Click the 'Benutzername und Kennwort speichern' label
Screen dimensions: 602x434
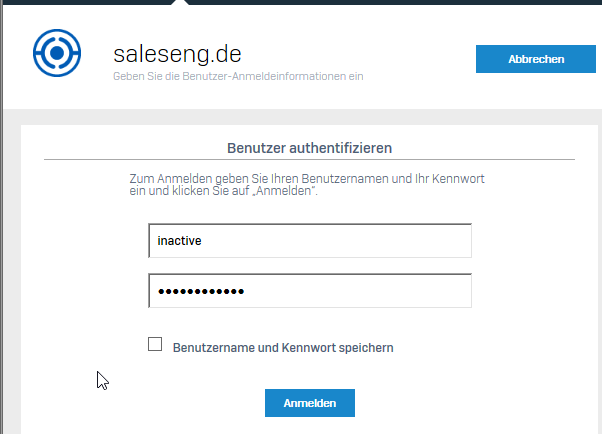[283, 348]
